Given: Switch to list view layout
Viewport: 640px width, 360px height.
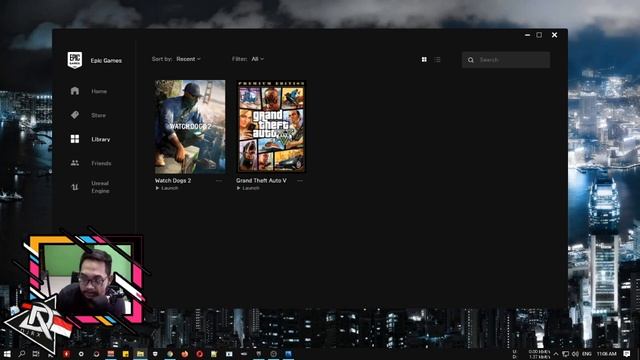Looking at the screenshot, I should click(x=438, y=60).
